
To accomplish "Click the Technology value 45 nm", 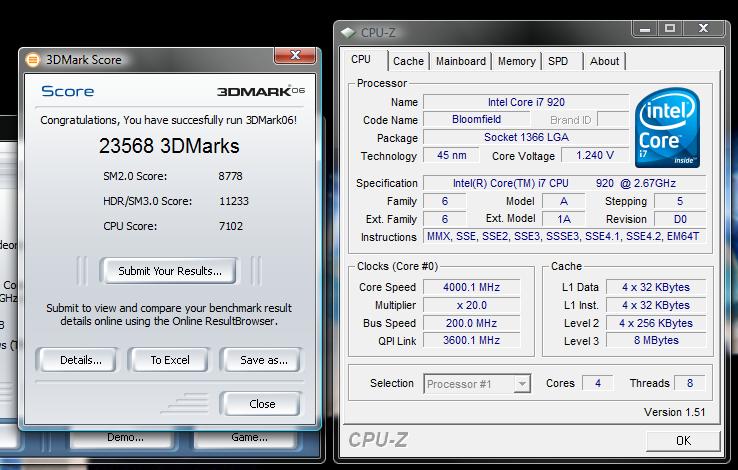I will coord(451,155).
